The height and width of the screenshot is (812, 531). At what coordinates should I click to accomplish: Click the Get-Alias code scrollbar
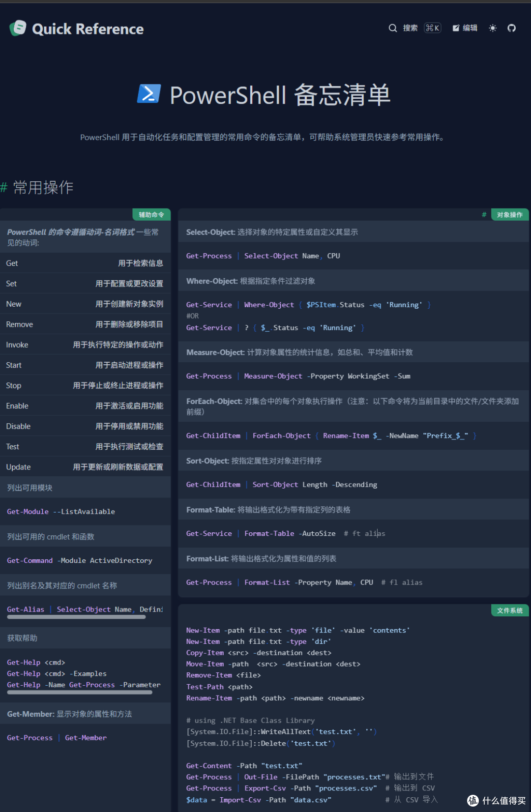(x=76, y=617)
